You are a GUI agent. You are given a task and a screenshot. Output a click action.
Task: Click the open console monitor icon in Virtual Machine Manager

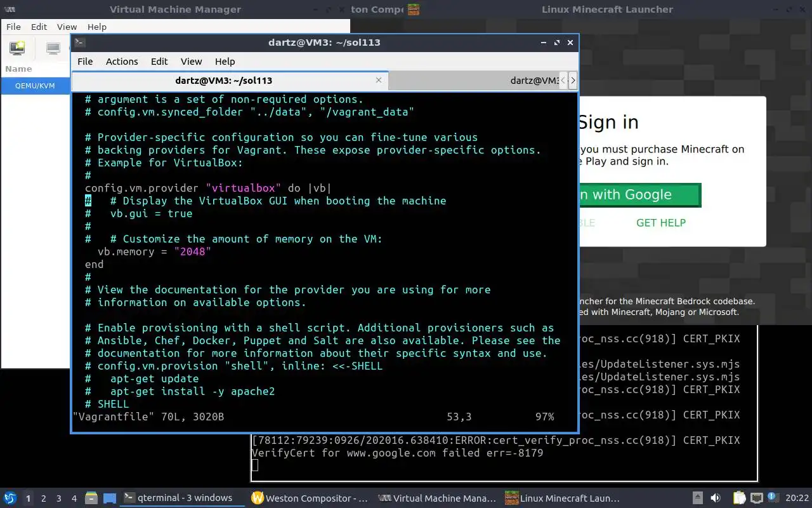point(54,48)
